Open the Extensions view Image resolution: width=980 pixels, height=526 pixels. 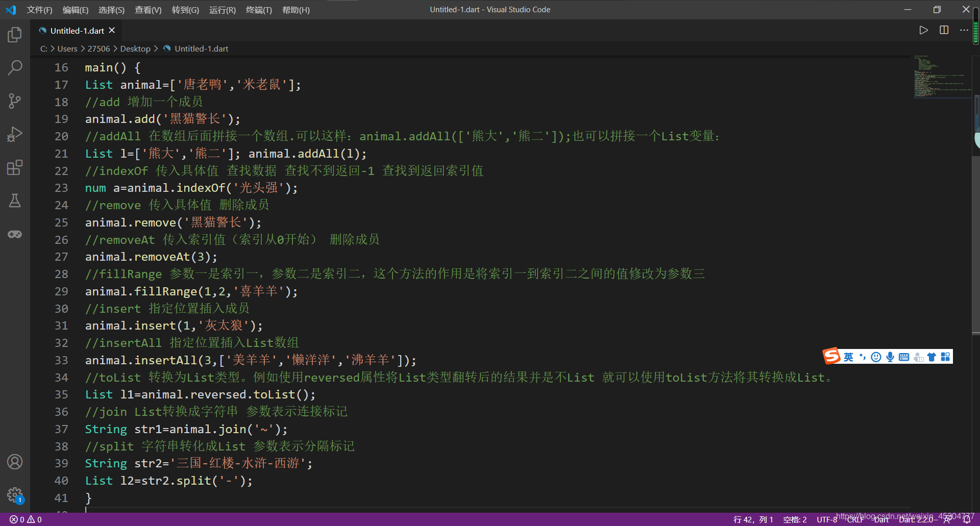pos(15,167)
